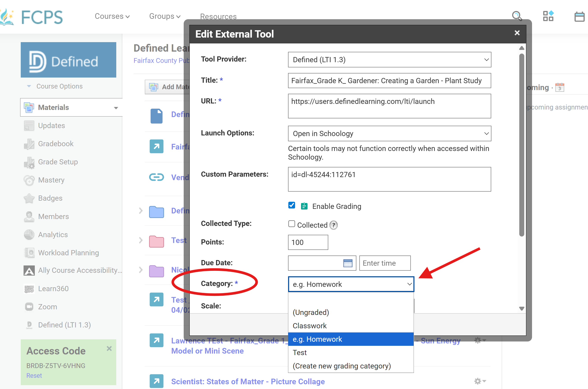588x389 pixels.
Task: Open the Launch Options dropdown
Action: pos(389,133)
